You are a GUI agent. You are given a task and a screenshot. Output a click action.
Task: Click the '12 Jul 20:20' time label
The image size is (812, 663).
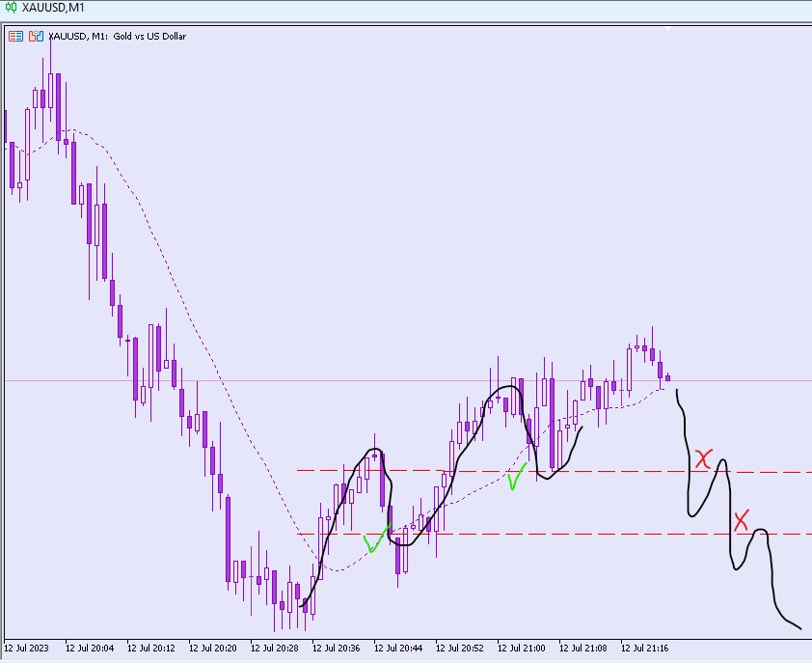tap(213, 648)
